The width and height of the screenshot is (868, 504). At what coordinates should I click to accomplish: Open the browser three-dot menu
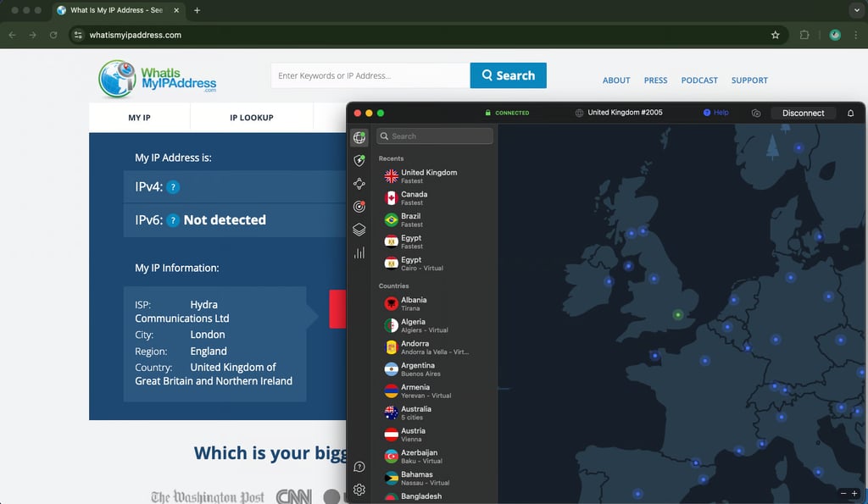click(x=856, y=35)
